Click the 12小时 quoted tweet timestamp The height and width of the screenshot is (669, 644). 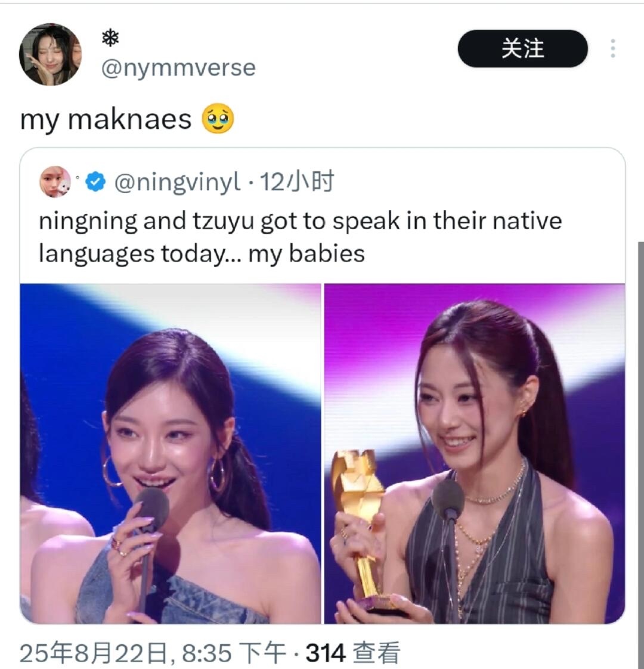tap(296, 182)
